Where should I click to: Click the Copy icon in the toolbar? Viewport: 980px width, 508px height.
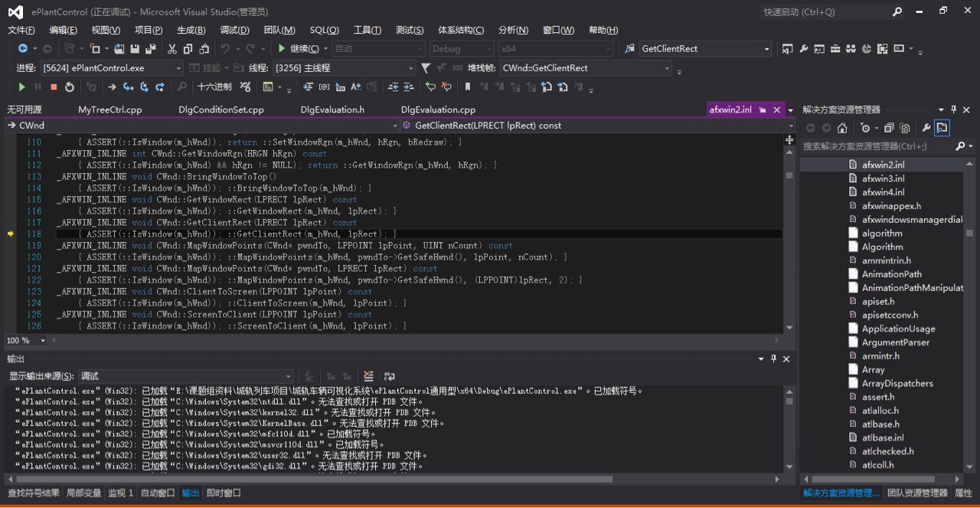coord(188,49)
